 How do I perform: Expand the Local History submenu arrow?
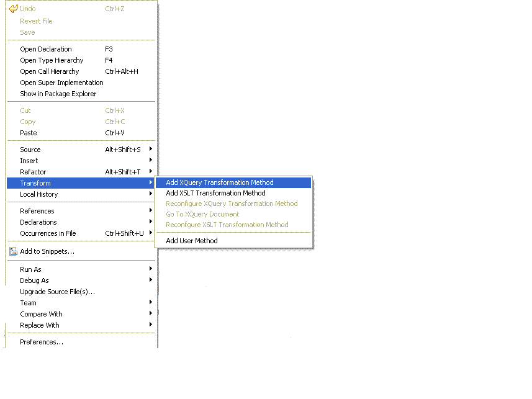coord(151,194)
